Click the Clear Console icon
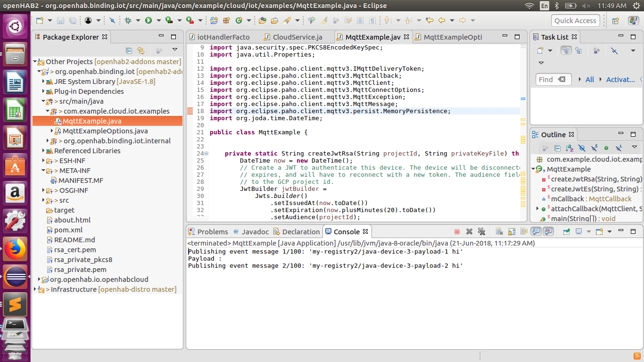The width and height of the screenshot is (644, 362). pos(499,231)
